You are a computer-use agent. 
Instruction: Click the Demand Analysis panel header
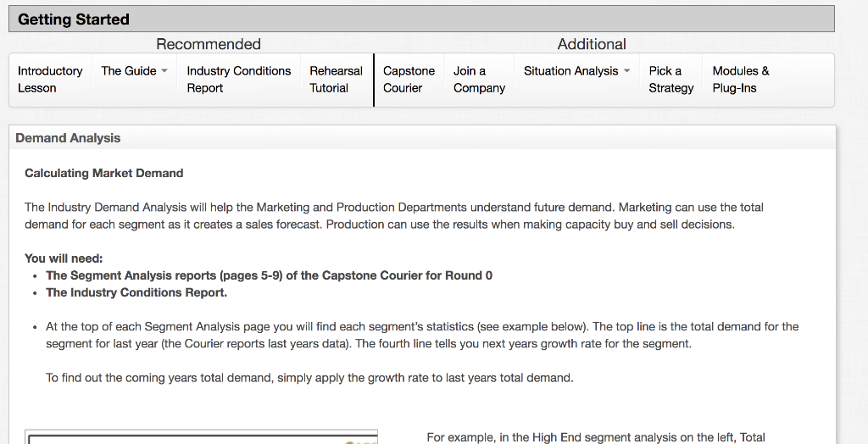(422, 138)
